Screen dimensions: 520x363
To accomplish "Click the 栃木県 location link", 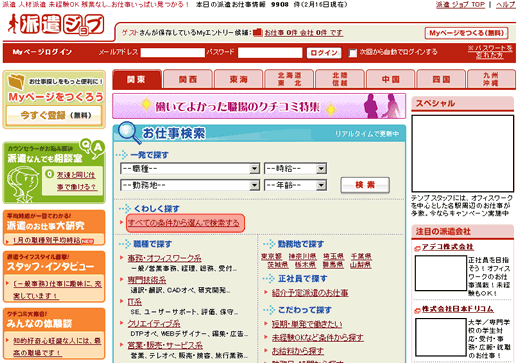I will (x=305, y=265).
